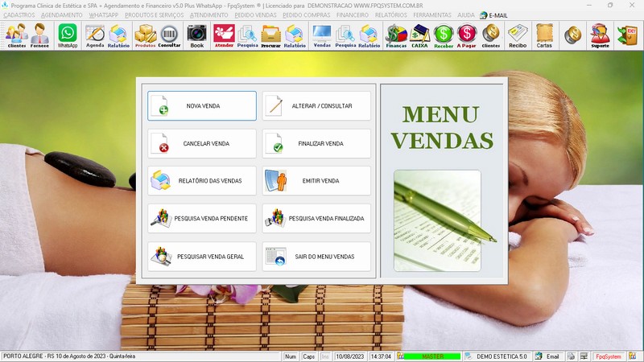Click the Relatório icon beside Agenda
Screen dimensions: 644x362
pyautogui.click(x=118, y=35)
